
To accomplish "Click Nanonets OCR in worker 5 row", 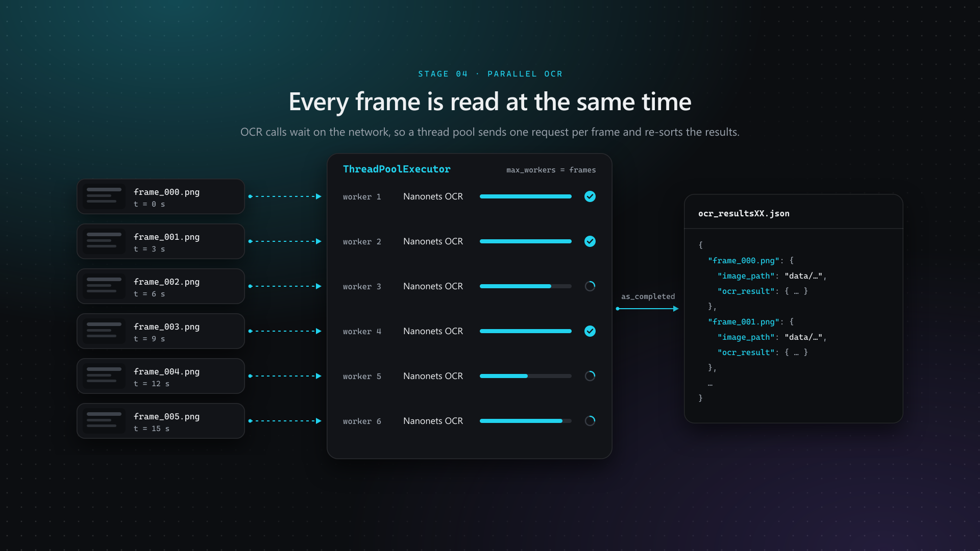I will click(433, 376).
